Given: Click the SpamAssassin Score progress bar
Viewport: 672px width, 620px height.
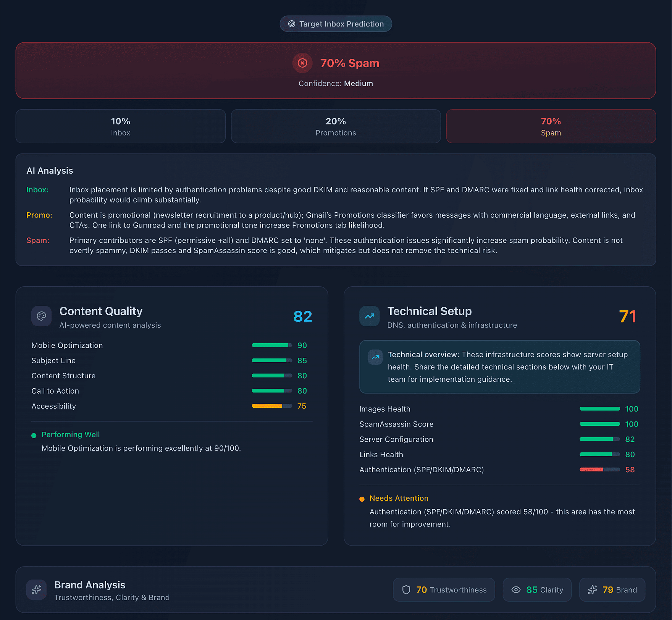Looking at the screenshot, I should pyautogui.click(x=600, y=424).
